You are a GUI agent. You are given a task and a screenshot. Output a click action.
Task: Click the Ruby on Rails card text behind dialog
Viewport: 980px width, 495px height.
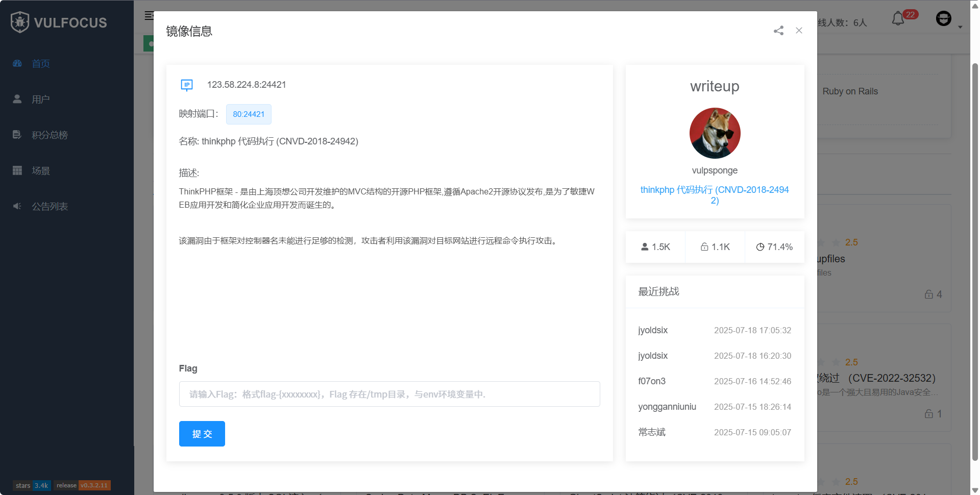click(x=850, y=91)
